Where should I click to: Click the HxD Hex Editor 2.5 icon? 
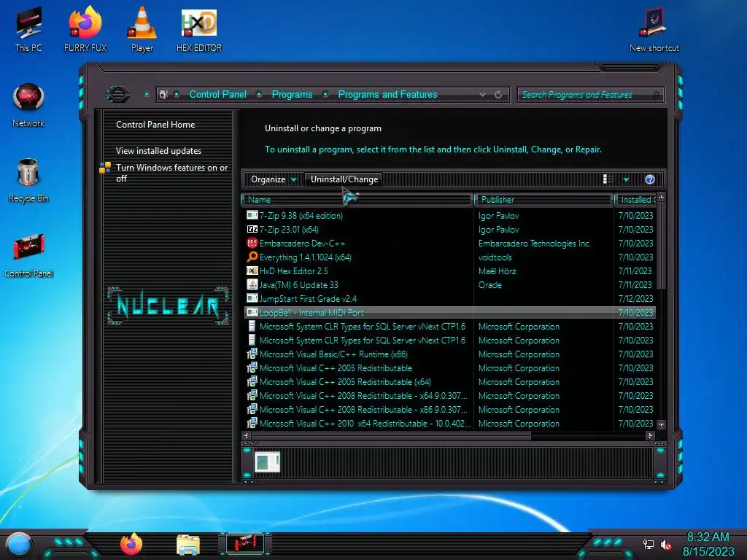(x=252, y=271)
